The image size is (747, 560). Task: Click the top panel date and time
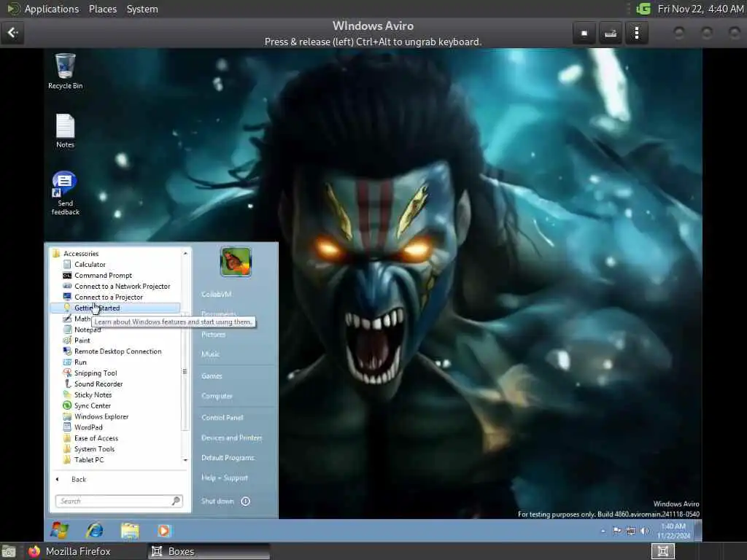click(700, 9)
